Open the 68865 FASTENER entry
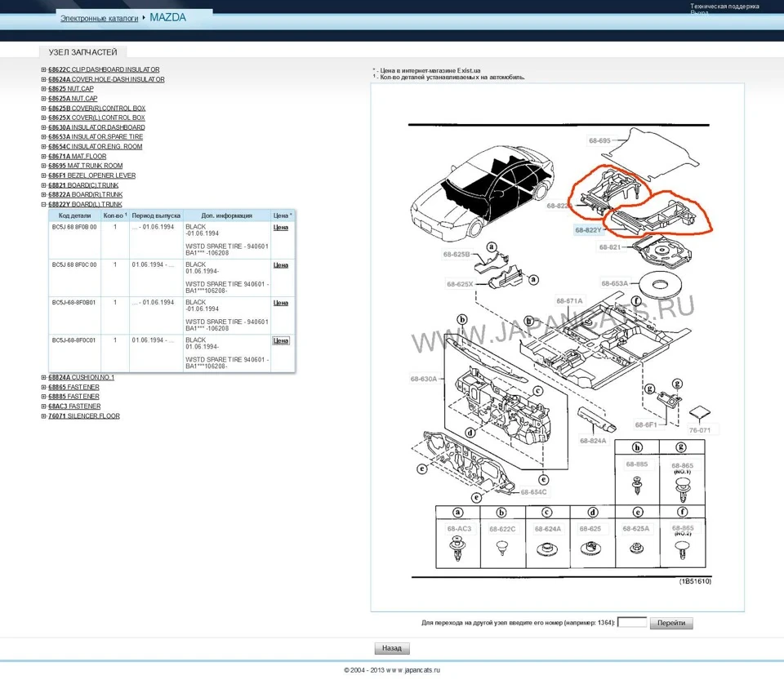784x684 pixels. [x=73, y=387]
